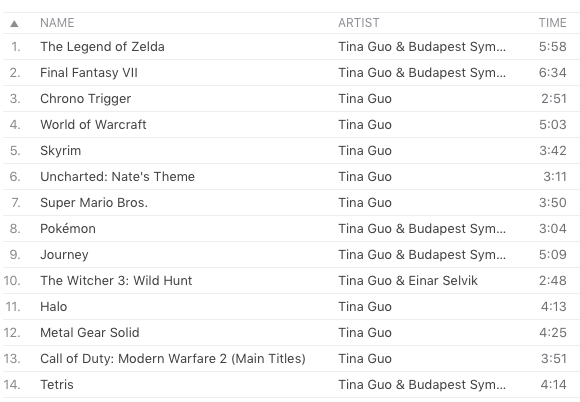Sort by the NAME column header
Viewport: 580px width, 402px height.
57,23
